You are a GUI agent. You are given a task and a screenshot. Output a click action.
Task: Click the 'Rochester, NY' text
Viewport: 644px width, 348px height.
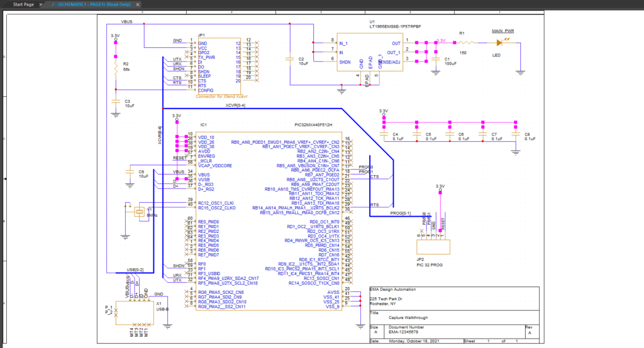point(383,303)
